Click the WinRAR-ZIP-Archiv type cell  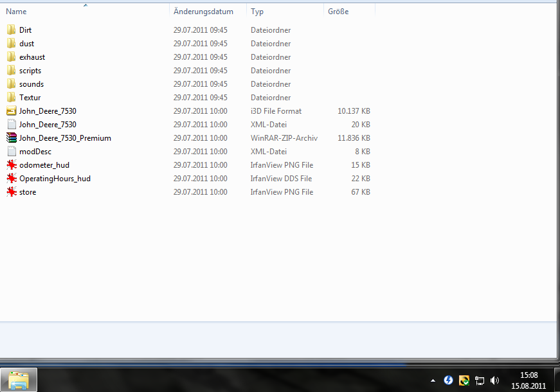[284, 138]
